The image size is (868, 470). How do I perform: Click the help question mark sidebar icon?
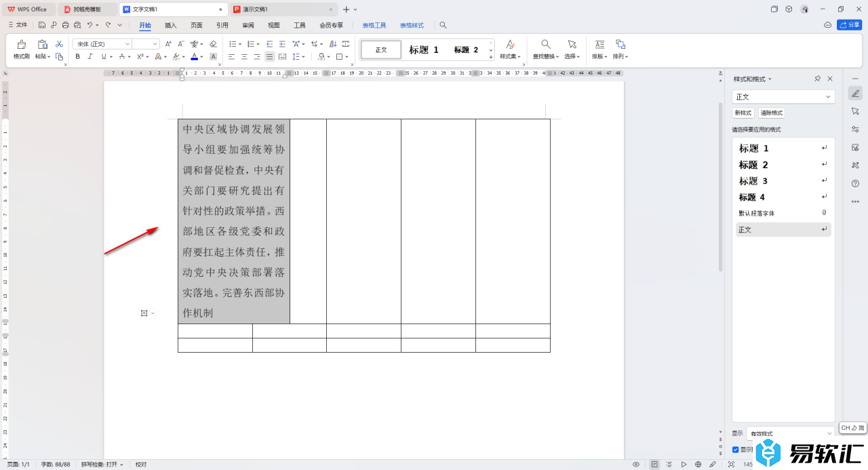(855, 183)
